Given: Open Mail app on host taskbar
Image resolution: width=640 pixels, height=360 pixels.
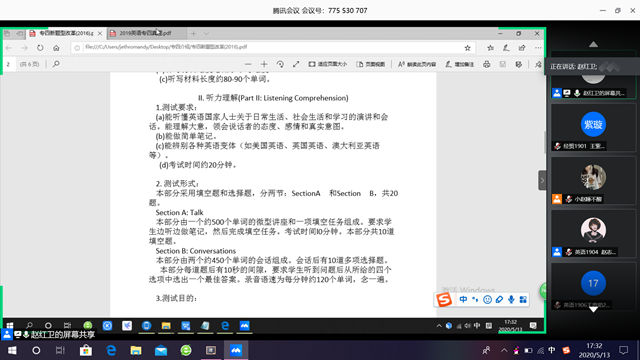Looking at the screenshot, I should click(x=161, y=351).
